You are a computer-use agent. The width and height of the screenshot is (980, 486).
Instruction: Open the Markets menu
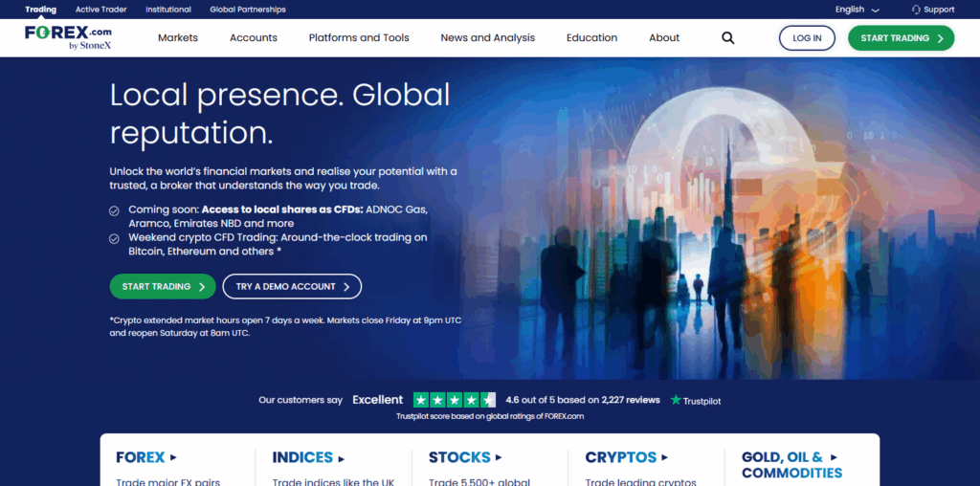click(x=177, y=38)
